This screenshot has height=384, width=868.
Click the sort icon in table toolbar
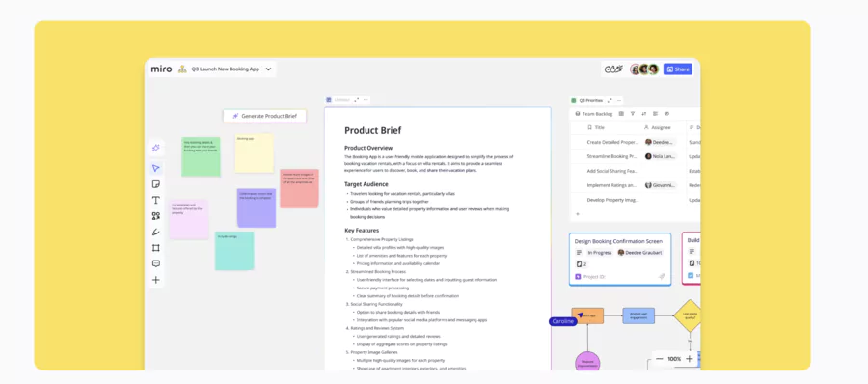pos(644,114)
